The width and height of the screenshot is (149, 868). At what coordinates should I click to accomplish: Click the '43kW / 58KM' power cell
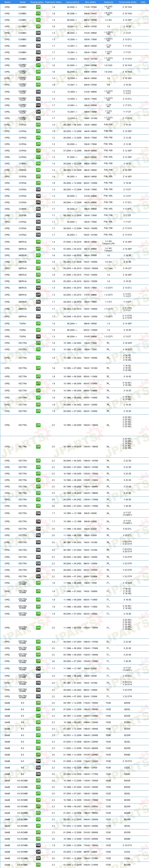click(90, 125)
